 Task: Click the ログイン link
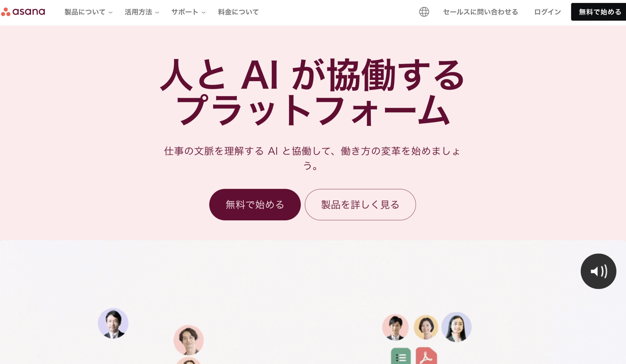pos(547,12)
